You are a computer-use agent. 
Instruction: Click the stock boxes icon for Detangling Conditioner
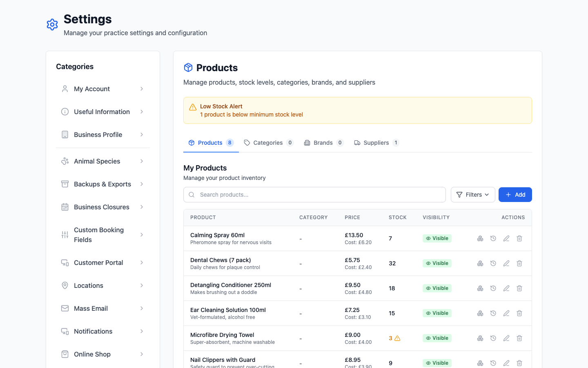480,288
